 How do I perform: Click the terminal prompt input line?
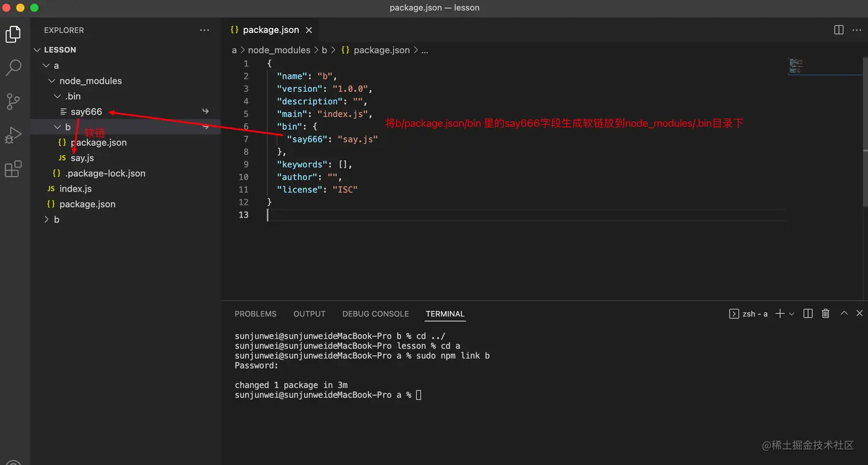[328, 395]
